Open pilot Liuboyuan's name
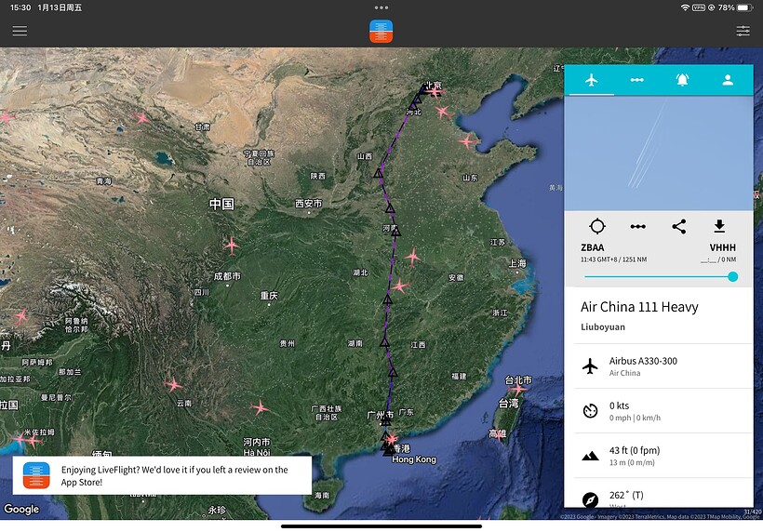This screenshot has height=532, width=763. tap(603, 326)
